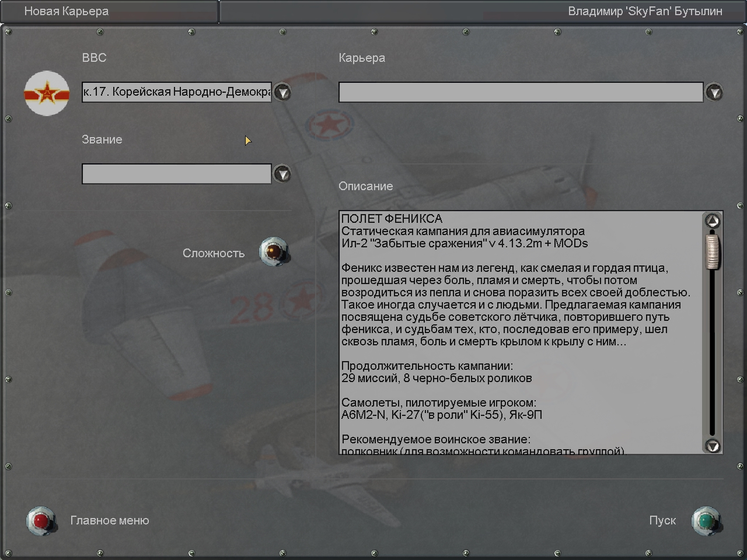Click the description scrollbar down arrow

713,446
